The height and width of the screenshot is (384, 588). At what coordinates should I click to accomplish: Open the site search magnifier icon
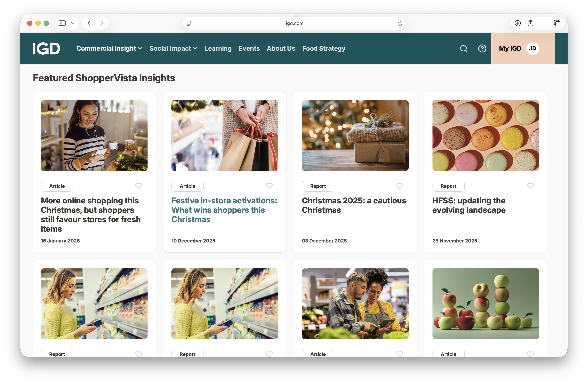463,48
